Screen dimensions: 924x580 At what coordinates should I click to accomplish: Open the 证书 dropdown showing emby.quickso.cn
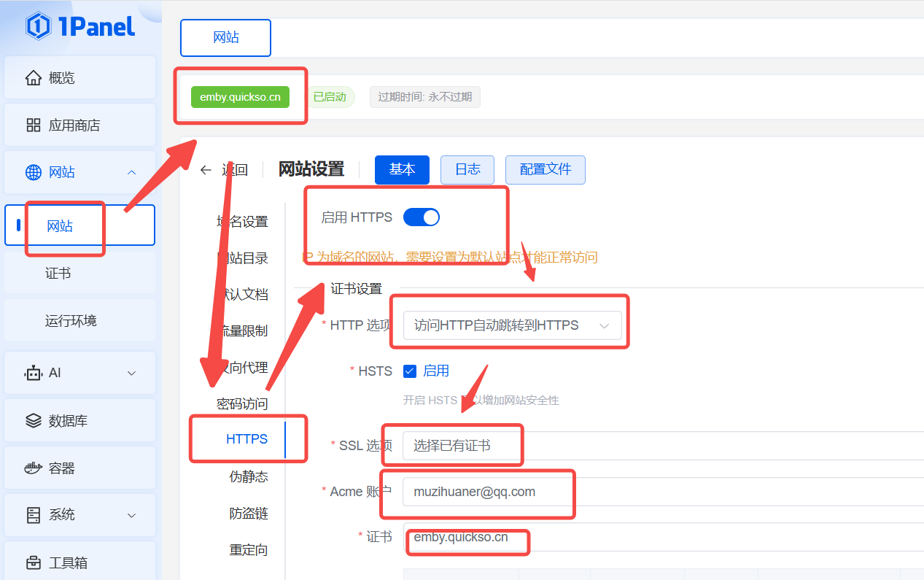coord(663,538)
